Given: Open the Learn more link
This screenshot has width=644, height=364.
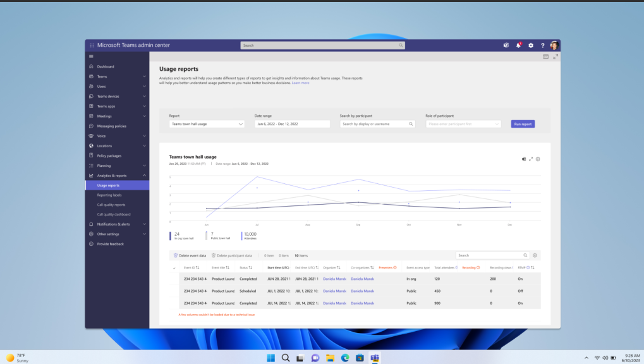Looking at the screenshot, I should (x=300, y=83).
